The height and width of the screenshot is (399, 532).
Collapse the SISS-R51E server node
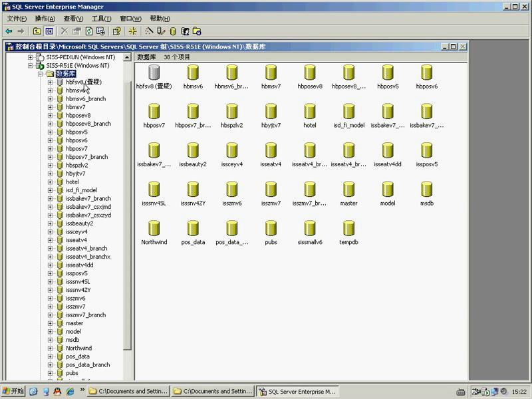click(x=31, y=65)
